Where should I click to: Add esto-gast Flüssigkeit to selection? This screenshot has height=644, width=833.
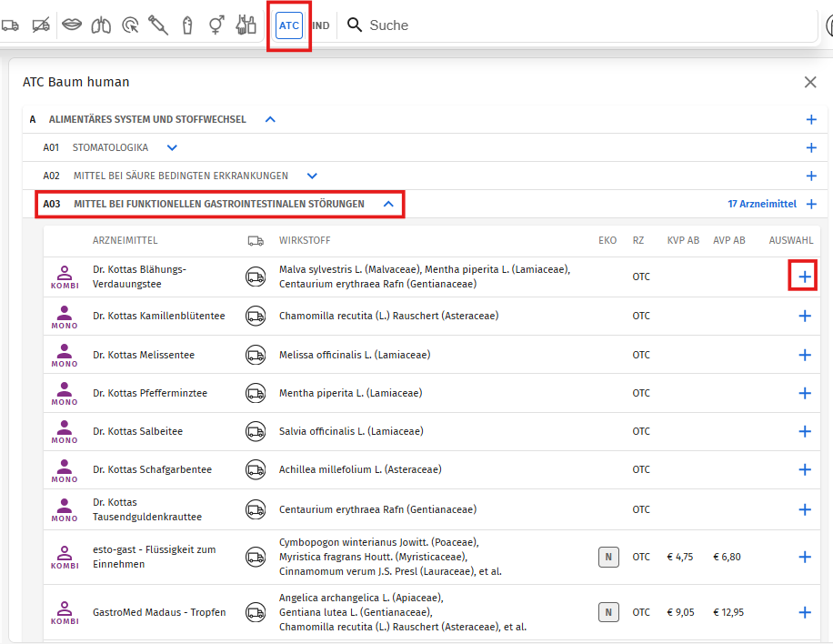click(x=805, y=557)
